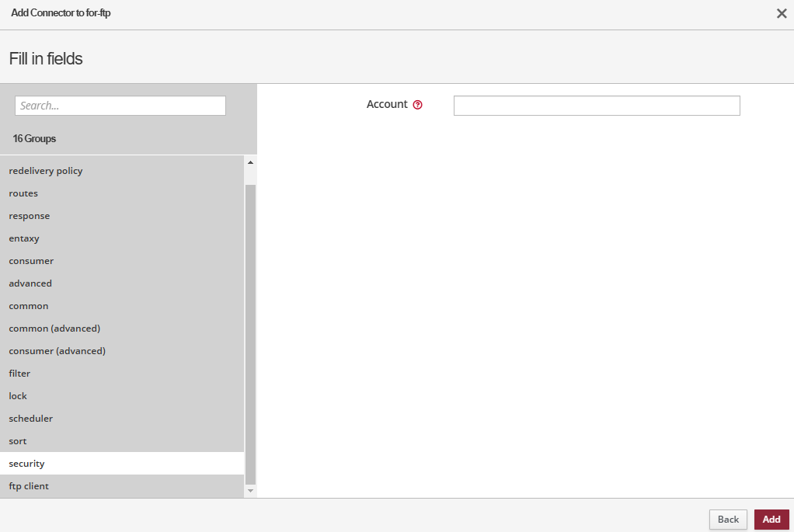The height and width of the screenshot is (532, 794).
Task: Open the entaxy group
Action: (24, 238)
